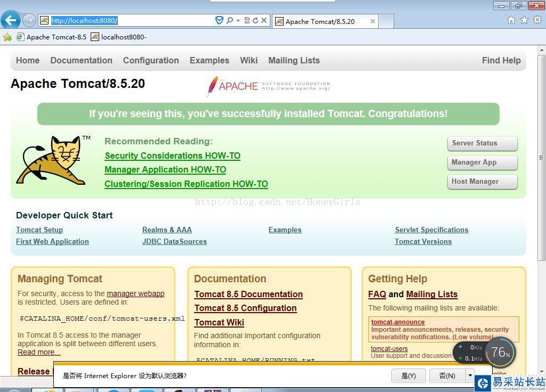Open the tomcat-users mailing list link
The height and width of the screenshot is (392, 546).
pos(389,348)
